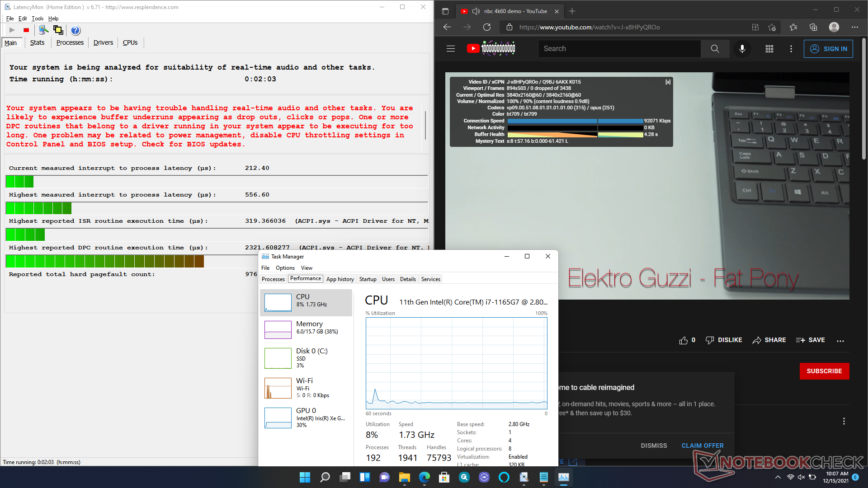The width and height of the screenshot is (868, 488).
Task: Click YouTube search magnifier button
Action: tap(715, 49)
